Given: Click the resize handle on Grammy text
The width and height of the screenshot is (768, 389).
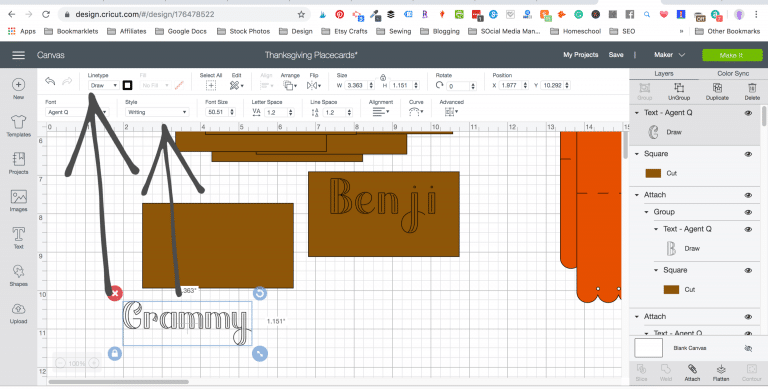Looking at the screenshot, I should (260, 353).
